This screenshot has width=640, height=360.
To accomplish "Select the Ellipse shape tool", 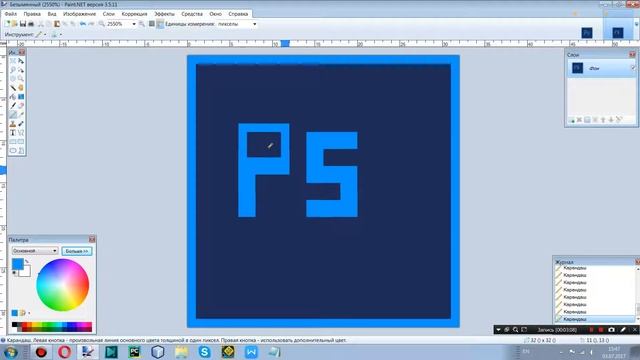I will pyautogui.click(x=13, y=151).
